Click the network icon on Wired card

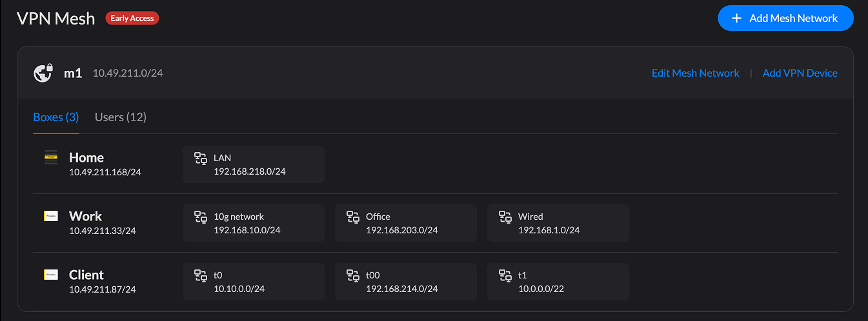point(505,217)
